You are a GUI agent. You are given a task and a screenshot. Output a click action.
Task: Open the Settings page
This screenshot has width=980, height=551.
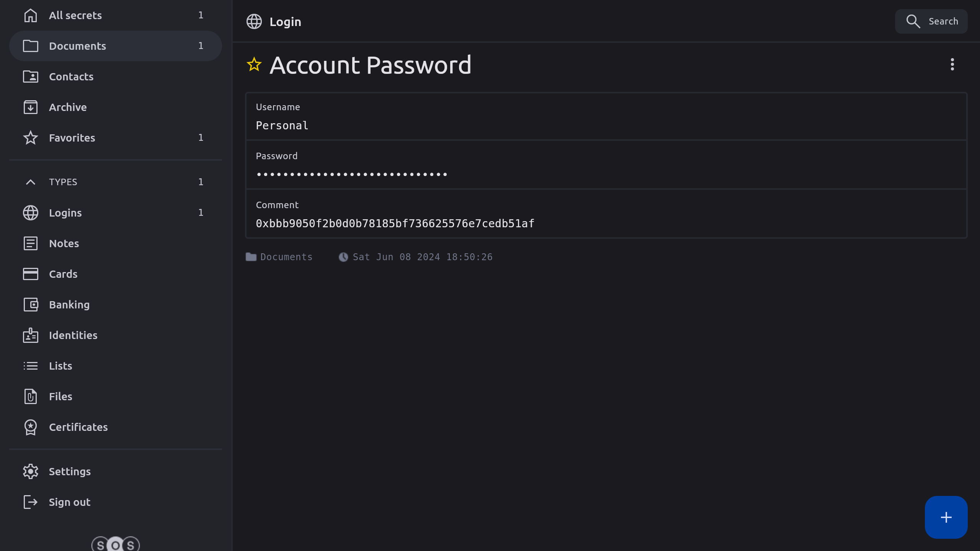(70, 471)
